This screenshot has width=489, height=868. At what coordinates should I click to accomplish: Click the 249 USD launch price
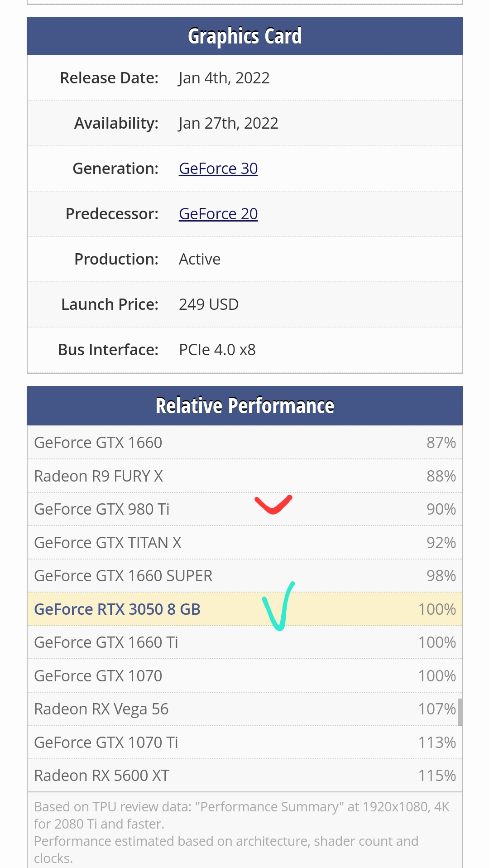[208, 304]
